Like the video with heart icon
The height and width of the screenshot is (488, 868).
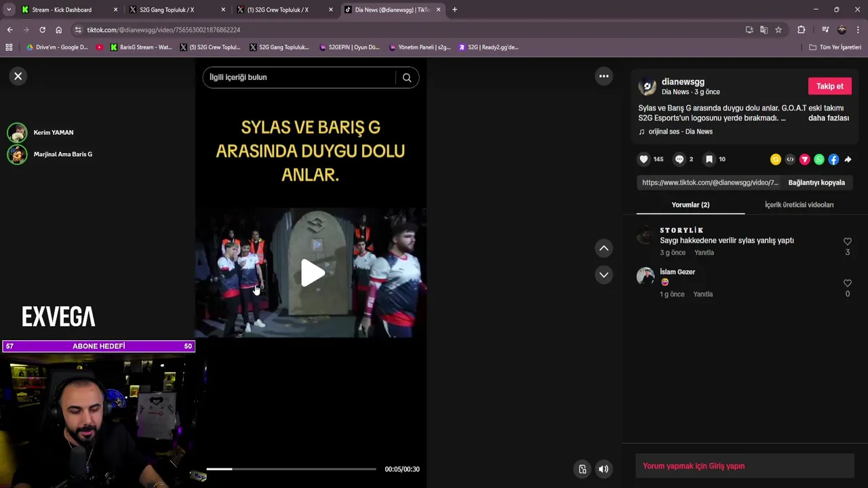point(644,159)
